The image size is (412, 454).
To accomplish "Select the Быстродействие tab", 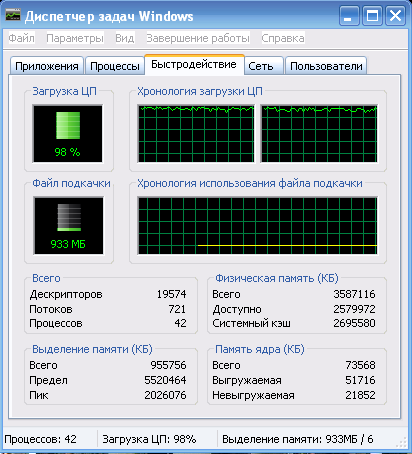I will click(x=194, y=64).
